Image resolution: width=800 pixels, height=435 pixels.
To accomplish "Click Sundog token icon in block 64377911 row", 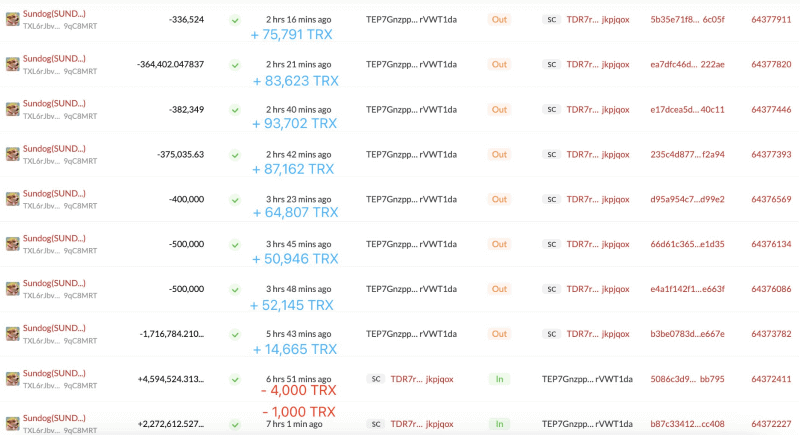I will (13, 20).
